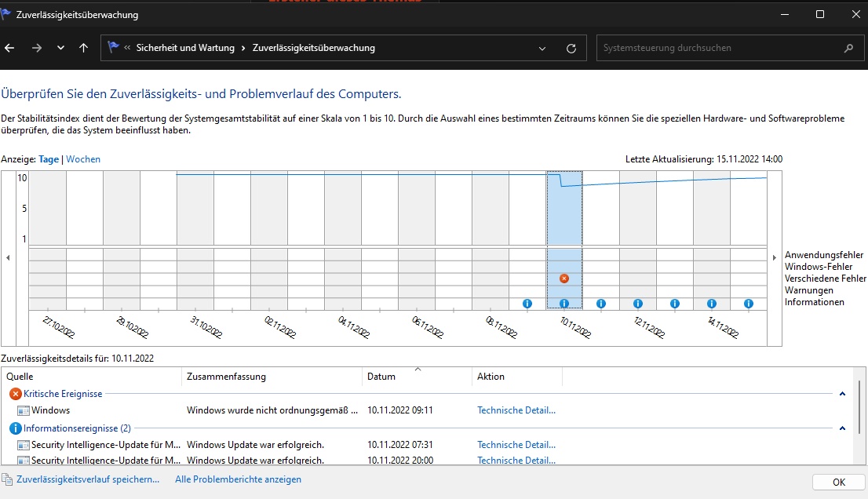The image size is (868, 499).
Task: Sort by the Datum column header
Action: pyautogui.click(x=418, y=377)
